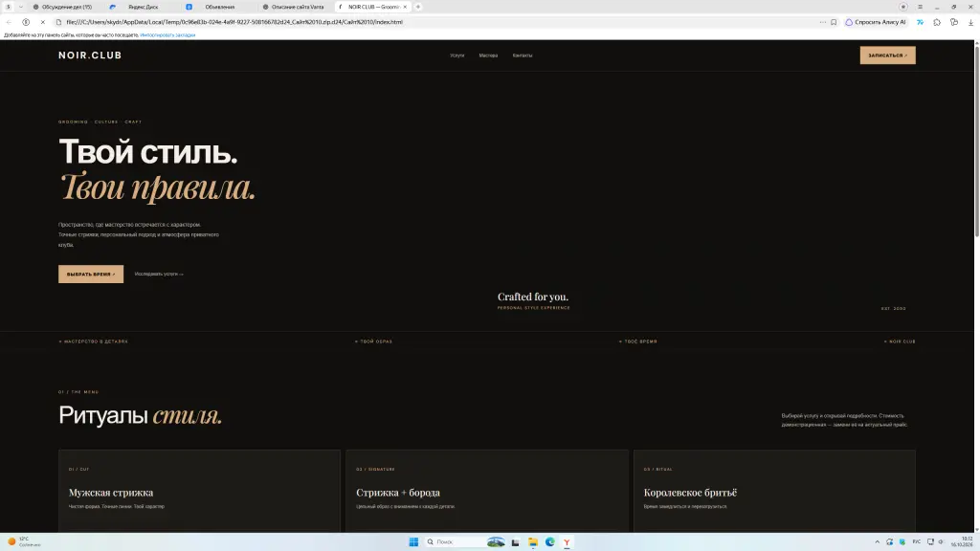Click the 'ТВОЙ ОБРАЗ' ticker text
Image resolution: width=980 pixels, height=551 pixels.
[x=374, y=342]
